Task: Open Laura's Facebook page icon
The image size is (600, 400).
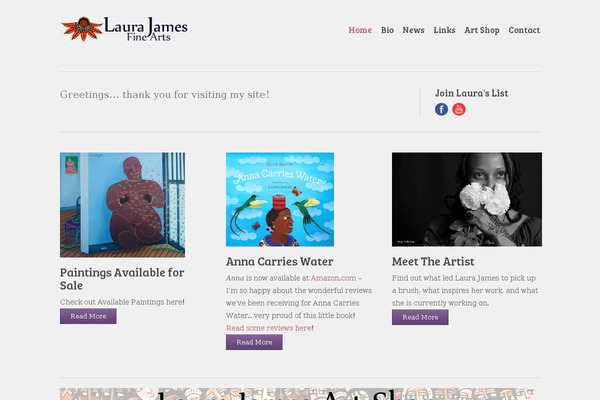Action: (x=441, y=109)
